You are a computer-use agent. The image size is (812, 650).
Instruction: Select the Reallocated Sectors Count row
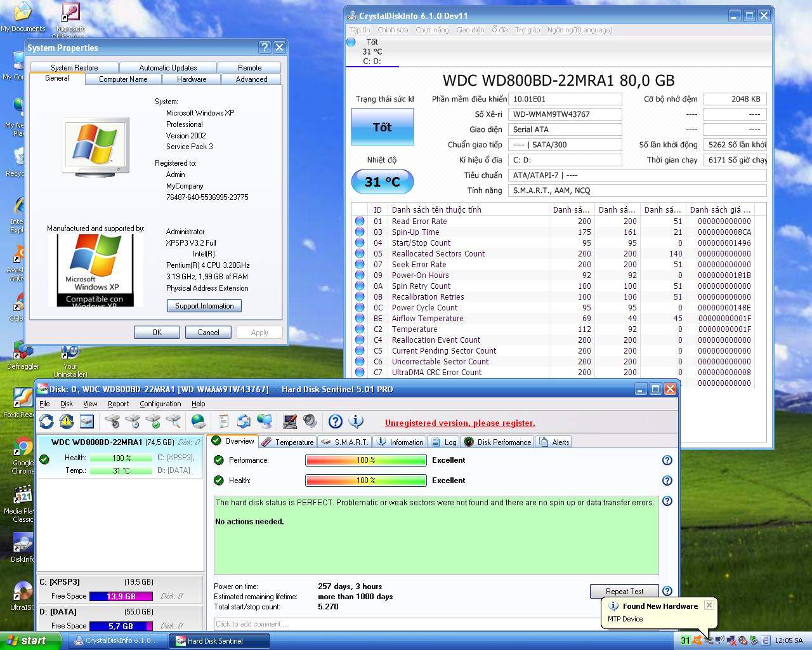[553, 254]
